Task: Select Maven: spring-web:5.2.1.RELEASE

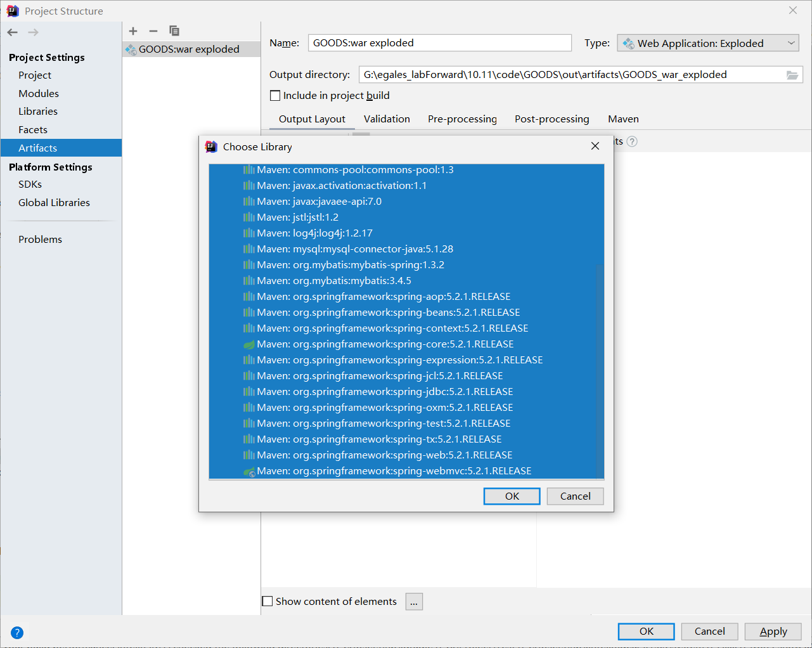Action: 406,455
